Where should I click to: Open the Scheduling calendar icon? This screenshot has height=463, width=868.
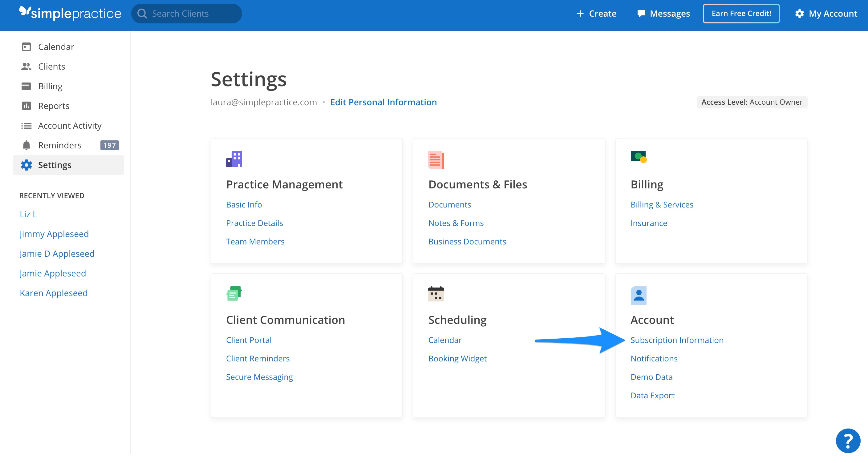[436, 293]
